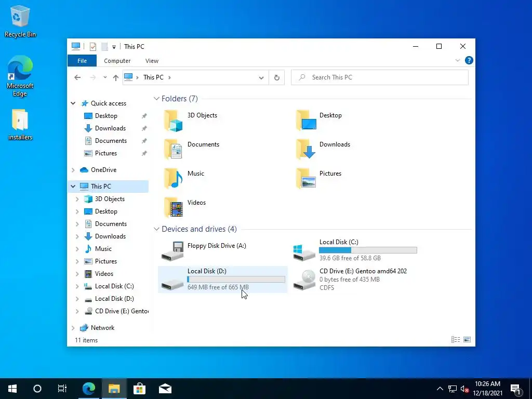Select OneDrive in the navigation pane

[x=103, y=170]
